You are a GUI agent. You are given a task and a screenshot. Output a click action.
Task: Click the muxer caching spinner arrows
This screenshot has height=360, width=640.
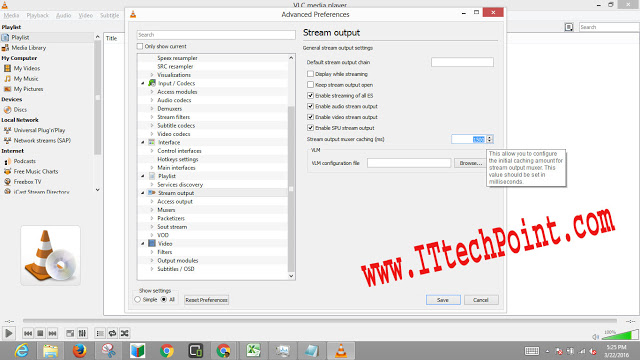tap(490, 139)
